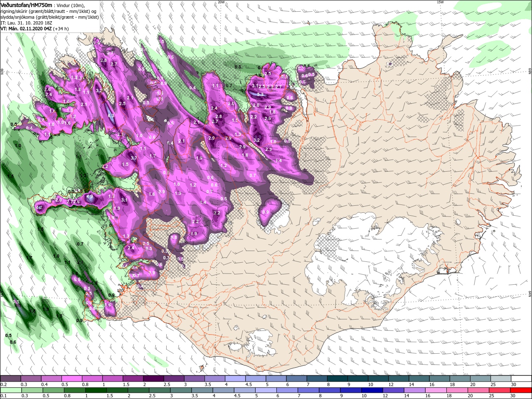Screen dimensions: 532x399
Task: Select the 'VT: Mán. 02.11.2020 04Z' valid time
Action: coord(26,29)
